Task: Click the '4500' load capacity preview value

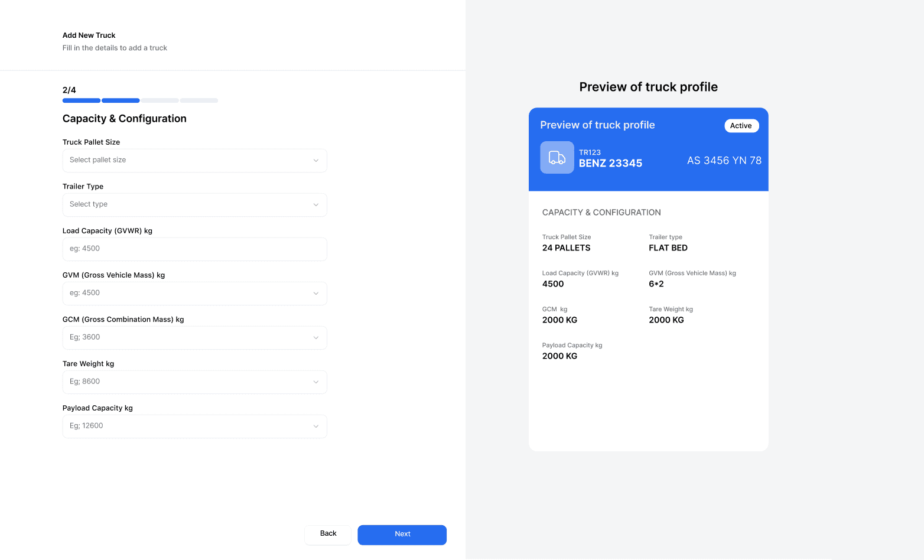Action: [x=553, y=284]
